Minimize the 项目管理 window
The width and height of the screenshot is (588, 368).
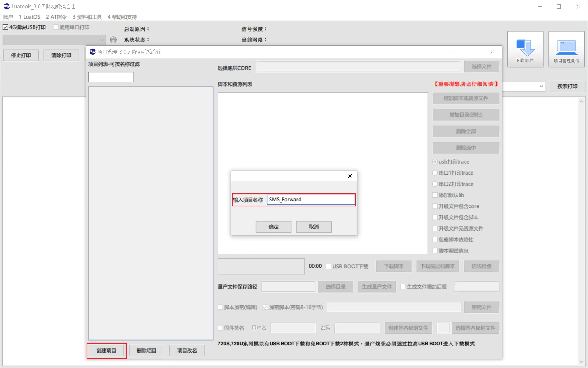click(x=454, y=52)
